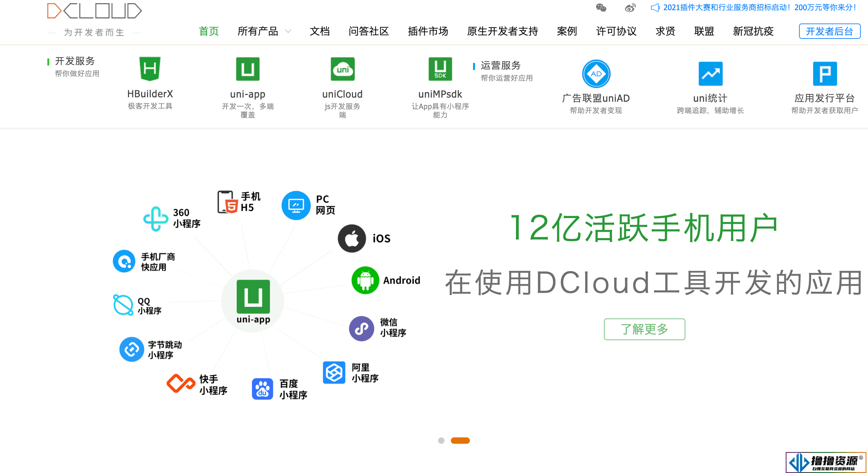868x473 pixels.
Task: Click the 了解更多 button
Action: (644, 329)
